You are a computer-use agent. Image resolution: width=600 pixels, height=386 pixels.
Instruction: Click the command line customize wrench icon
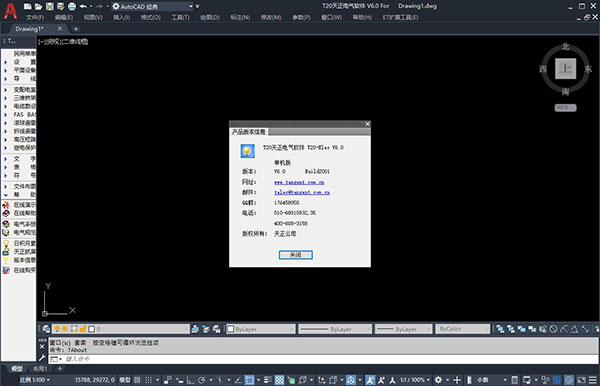tap(42, 358)
